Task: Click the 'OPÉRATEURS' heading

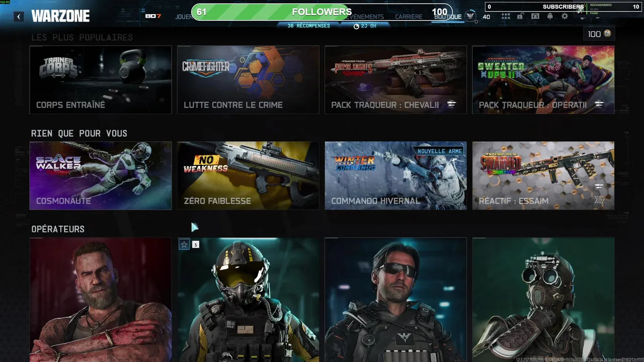Action: [58, 229]
